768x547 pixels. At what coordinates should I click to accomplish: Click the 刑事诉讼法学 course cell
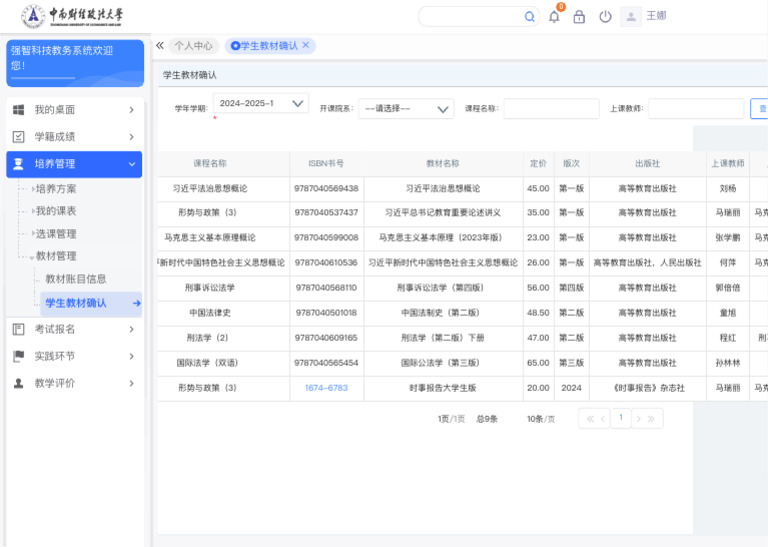210,288
